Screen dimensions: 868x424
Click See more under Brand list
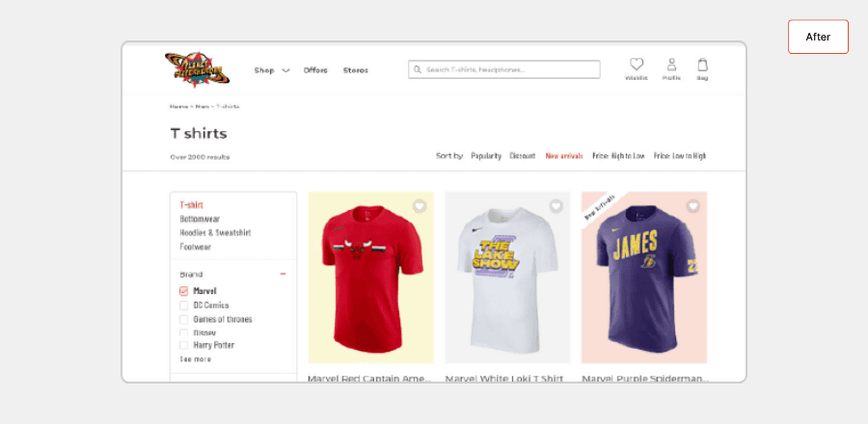click(x=196, y=359)
